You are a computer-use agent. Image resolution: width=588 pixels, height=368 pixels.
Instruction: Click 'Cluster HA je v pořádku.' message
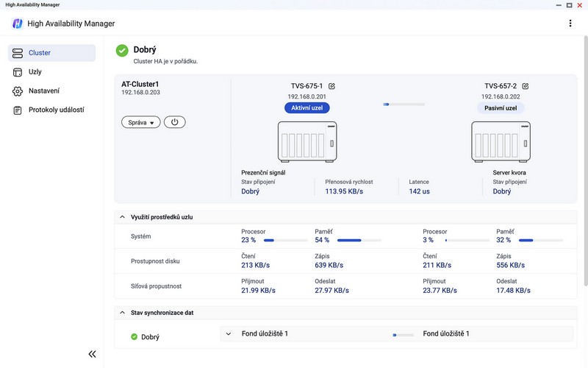coord(165,61)
